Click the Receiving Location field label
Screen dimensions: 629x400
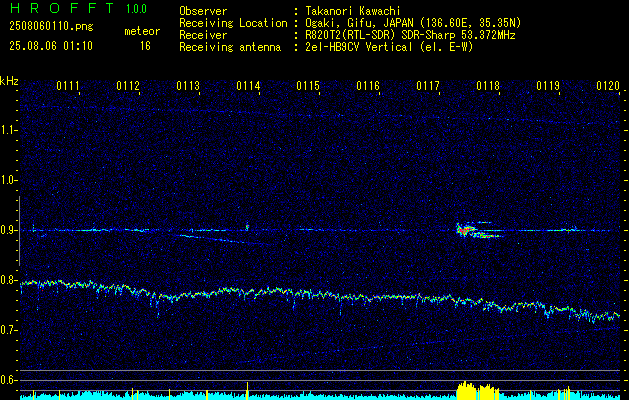coord(233,23)
